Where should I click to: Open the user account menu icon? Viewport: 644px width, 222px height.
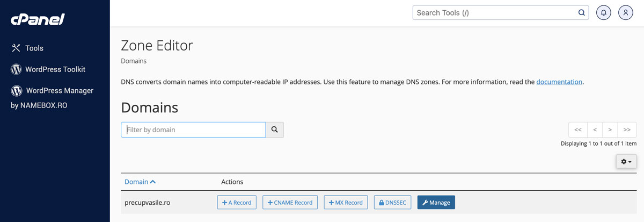click(x=626, y=13)
